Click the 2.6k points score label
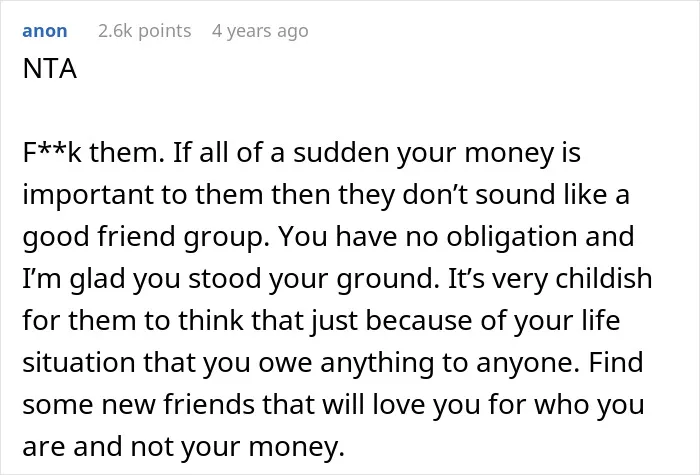700x475 pixels. click(145, 31)
